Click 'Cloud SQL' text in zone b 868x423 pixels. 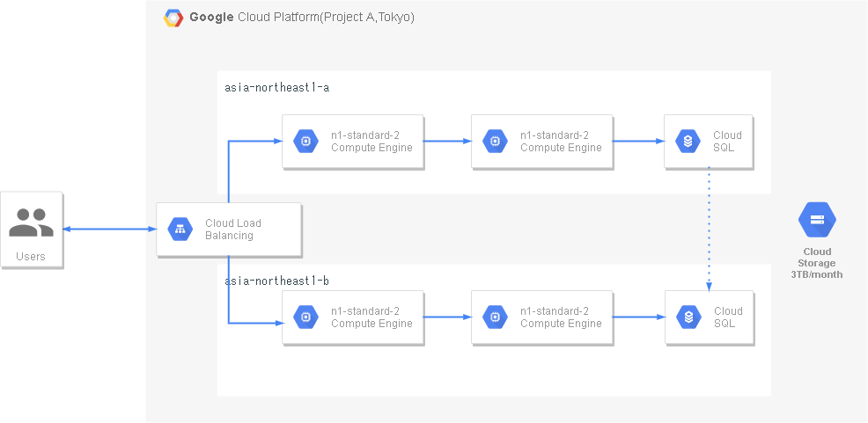(728, 317)
